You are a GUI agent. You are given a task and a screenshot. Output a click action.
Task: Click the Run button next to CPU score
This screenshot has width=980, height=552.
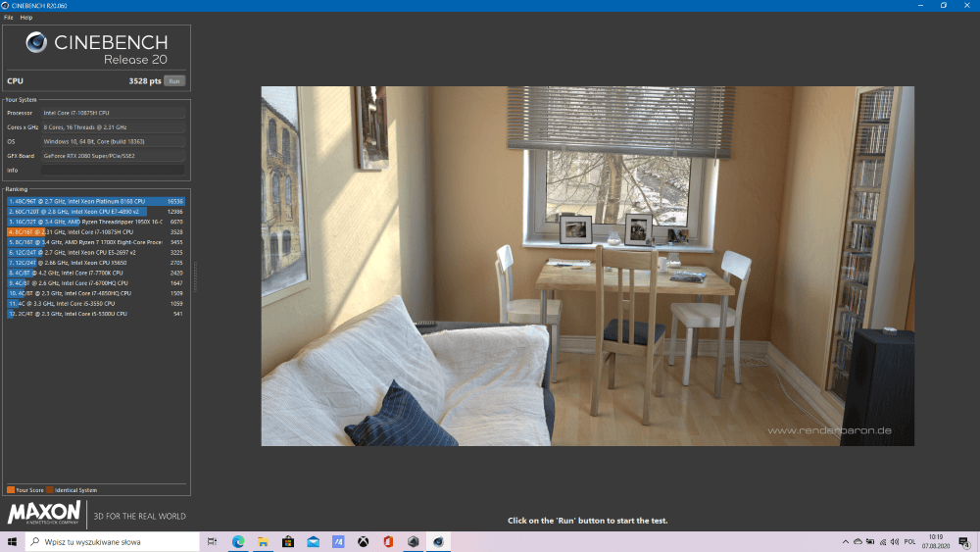[173, 81]
